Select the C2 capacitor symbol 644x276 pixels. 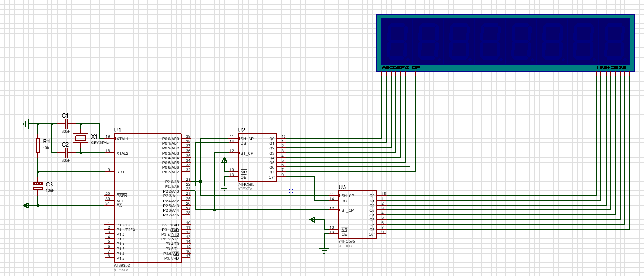coord(66,153)
